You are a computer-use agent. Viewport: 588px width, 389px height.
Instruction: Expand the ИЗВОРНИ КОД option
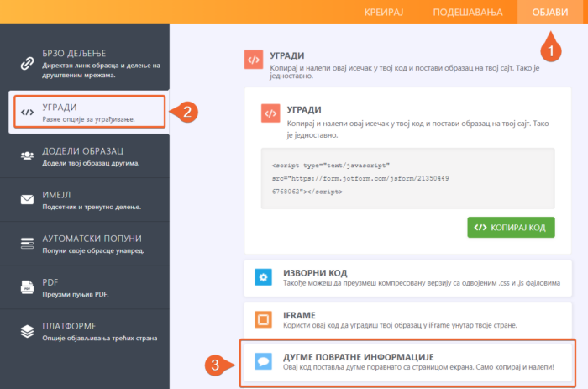[408, 278]
